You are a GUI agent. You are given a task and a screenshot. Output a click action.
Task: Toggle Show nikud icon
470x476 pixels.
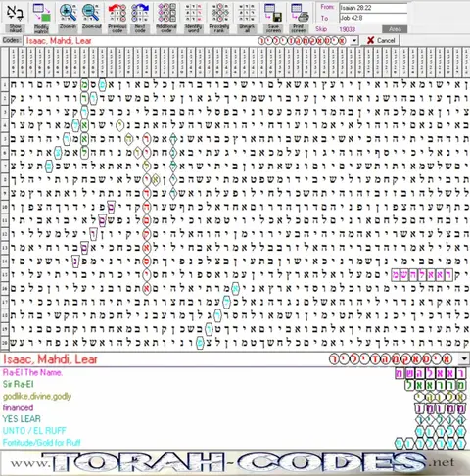coord(15,13)
